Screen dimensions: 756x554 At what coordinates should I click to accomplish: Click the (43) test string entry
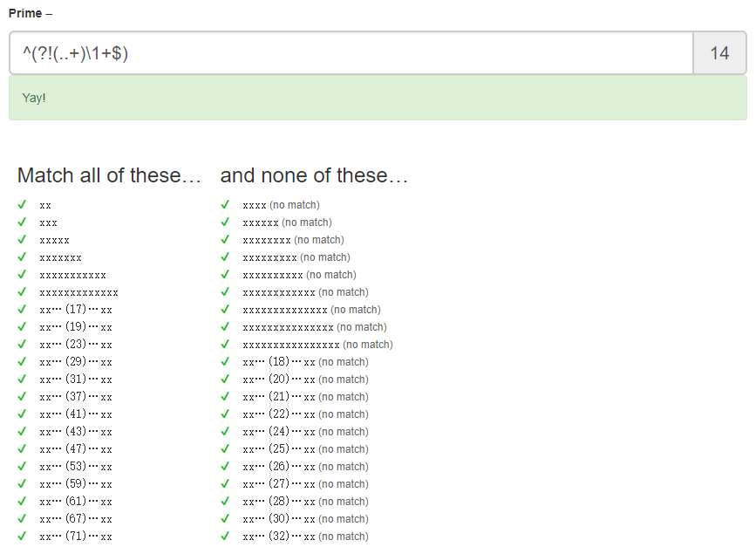[76, 432]
